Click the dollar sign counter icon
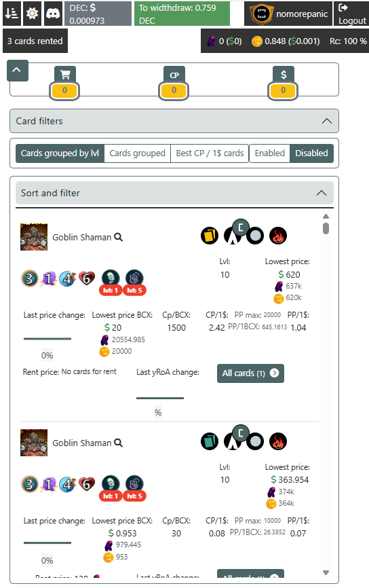Screen dimensions: 369x588 (x=284, y=75)
